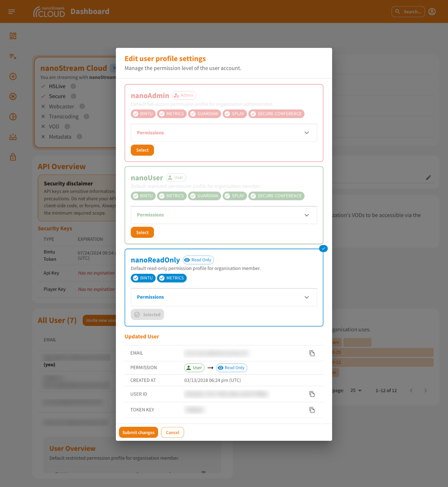Open the dashboard grid icon in the sidebar
The width and height of the screenshot is (448, 487).
pos(13,36)
